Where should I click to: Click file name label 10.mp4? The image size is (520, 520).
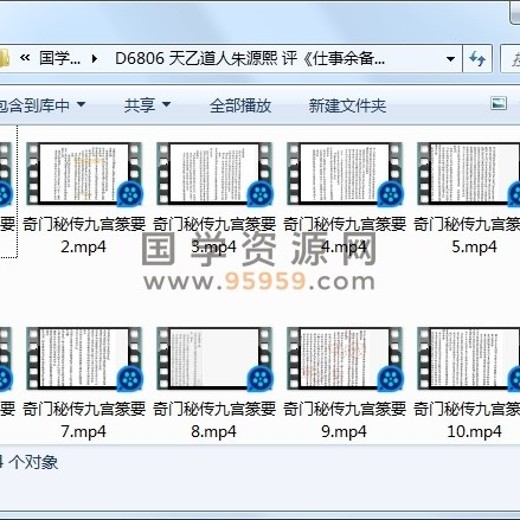(474, 432)
